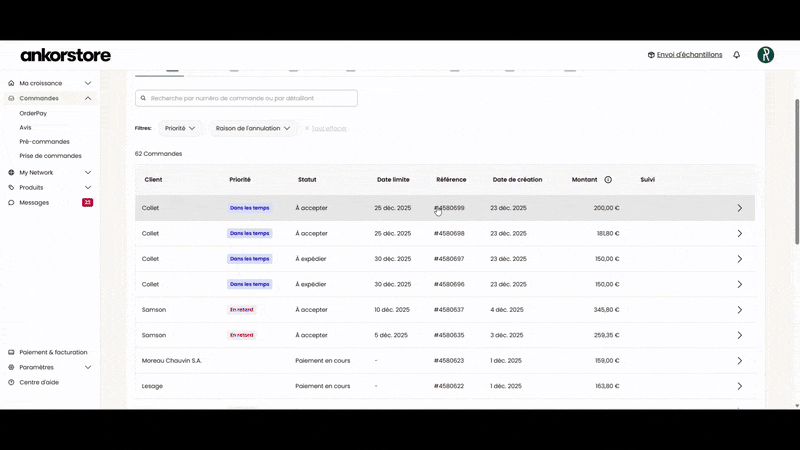This screenshot has height=450, width=800.
Task: Click the notifications bell icon
Action: [x=737, y=55]
